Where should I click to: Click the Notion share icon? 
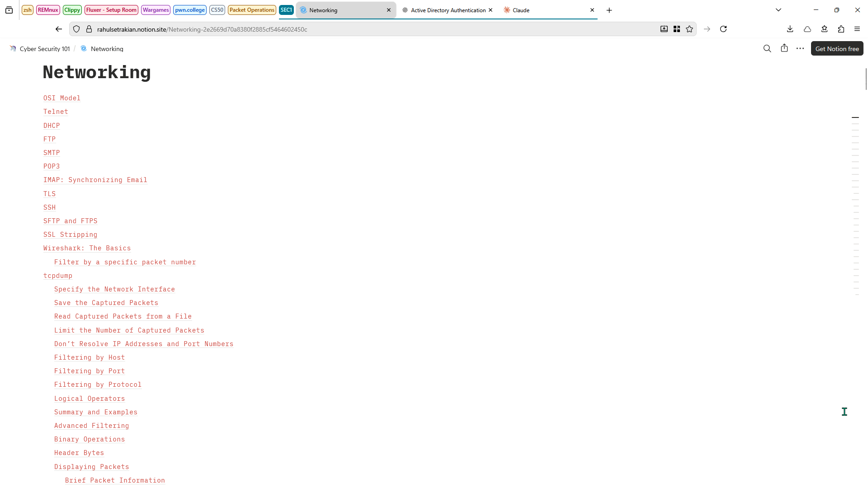tap(784, 48)
